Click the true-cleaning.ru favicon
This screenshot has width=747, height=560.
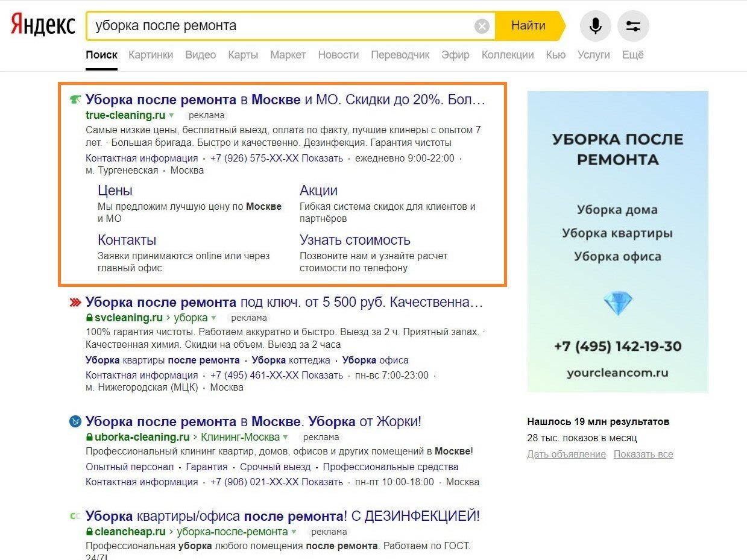click(75, 99)
